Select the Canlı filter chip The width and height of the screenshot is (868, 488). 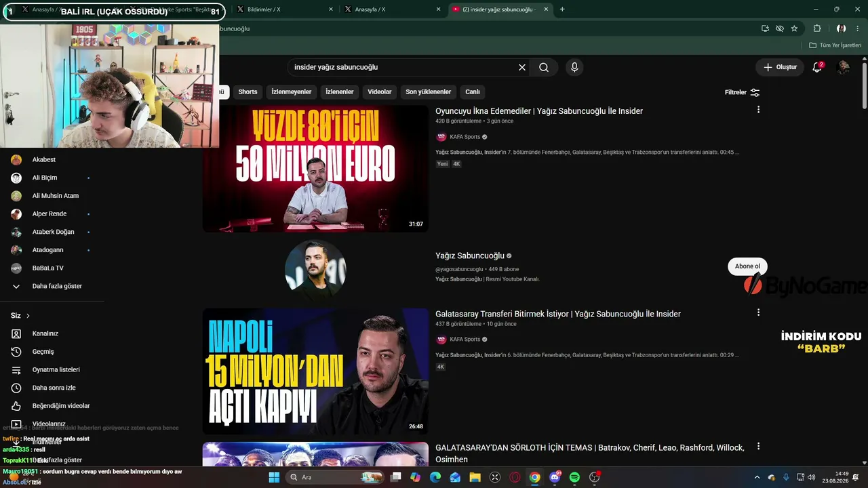(473, 91)
